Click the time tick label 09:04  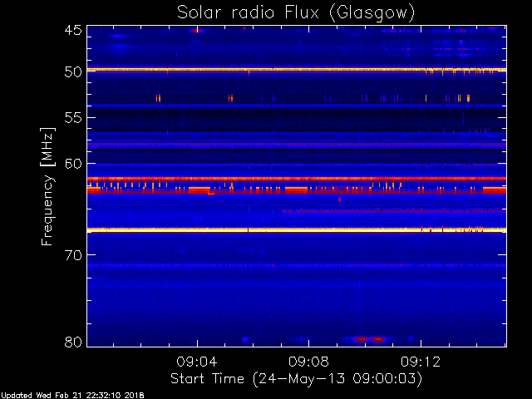(197, 362)
